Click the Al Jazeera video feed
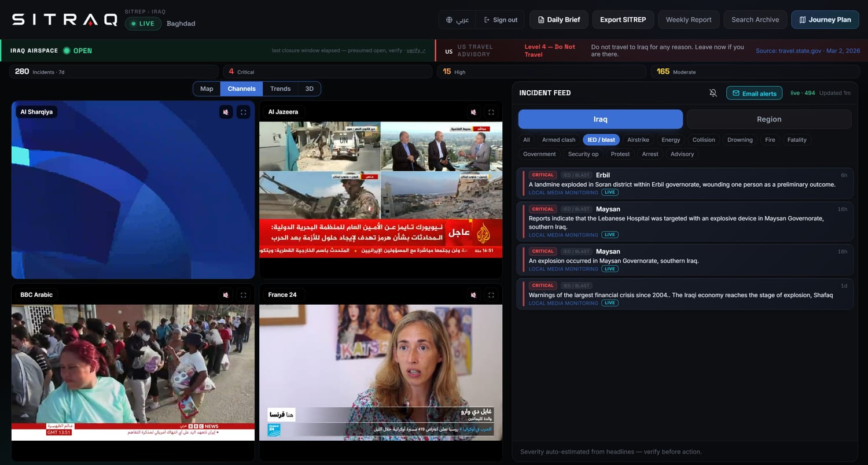This screenshot has height=465, width=868. pyautogui.click(x=381, y=190)
